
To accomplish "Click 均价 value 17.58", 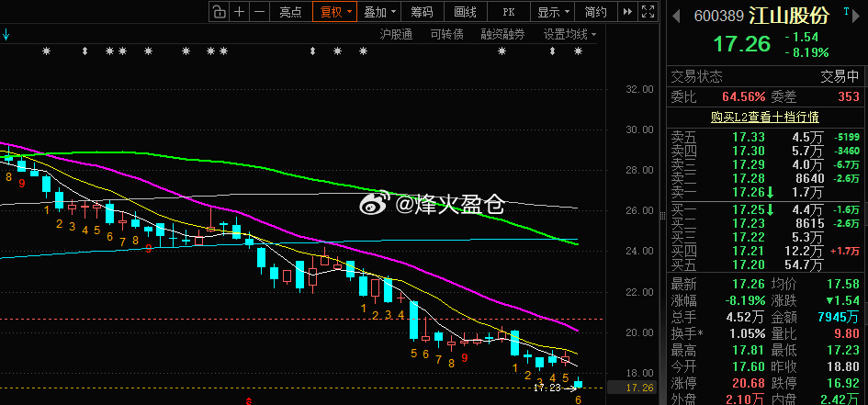I will pyautogui.click(x=842, y=285).
